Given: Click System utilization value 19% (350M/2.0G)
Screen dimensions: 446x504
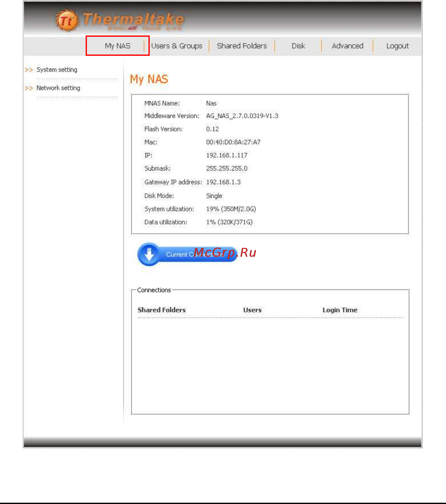Looking at the screenshot, I should [x=231, y=209].
